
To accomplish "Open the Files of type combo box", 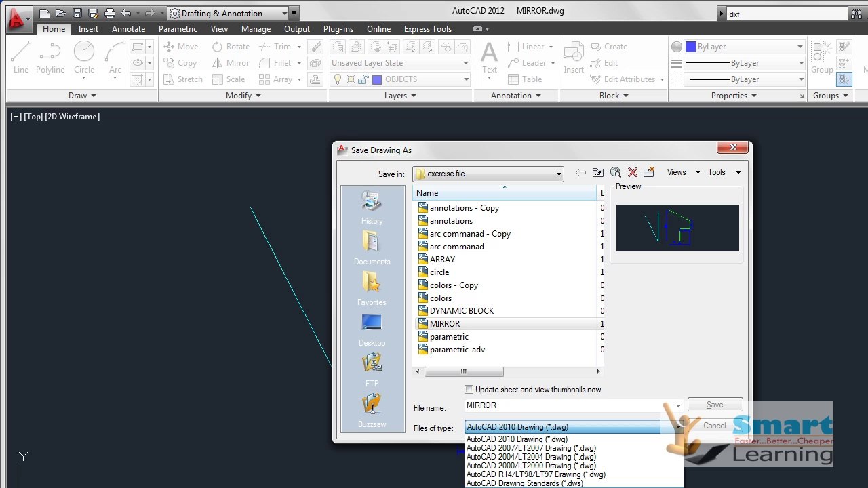I will click(x=574, y=427).
